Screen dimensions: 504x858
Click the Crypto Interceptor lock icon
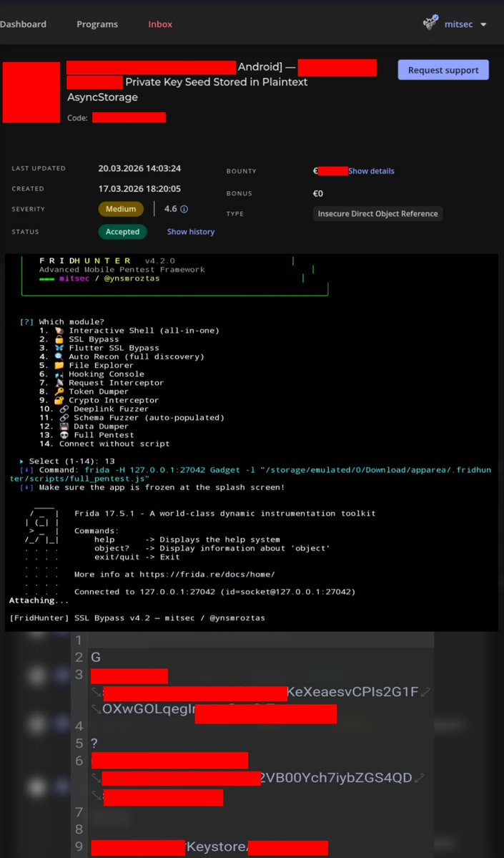pyautogui.click(x=59, y=401)
